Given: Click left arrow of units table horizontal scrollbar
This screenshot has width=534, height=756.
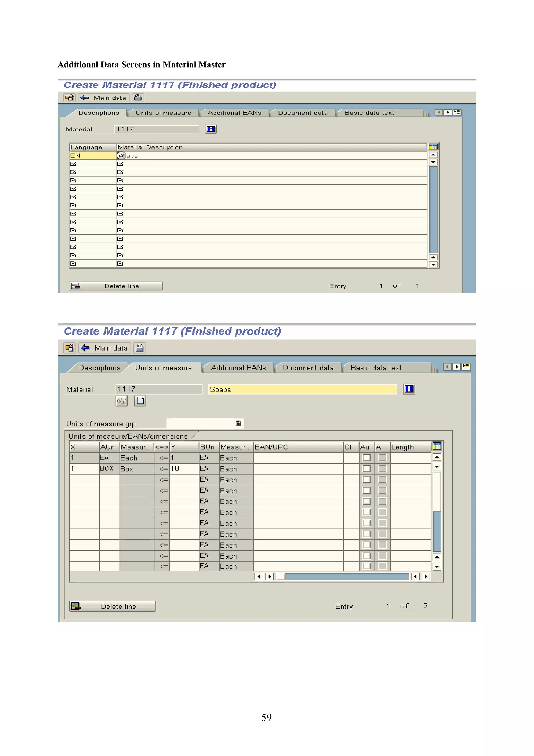Looking at the screenshot, I should (259, 577).
